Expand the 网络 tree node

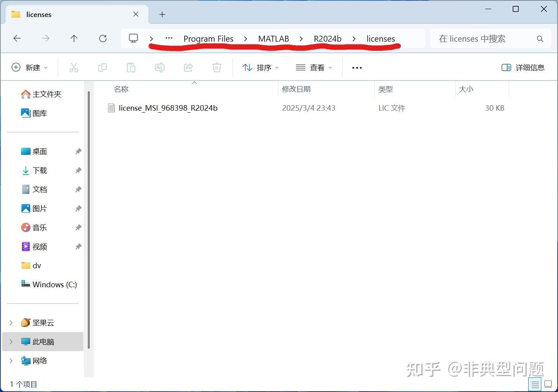[x=11, y=361]
